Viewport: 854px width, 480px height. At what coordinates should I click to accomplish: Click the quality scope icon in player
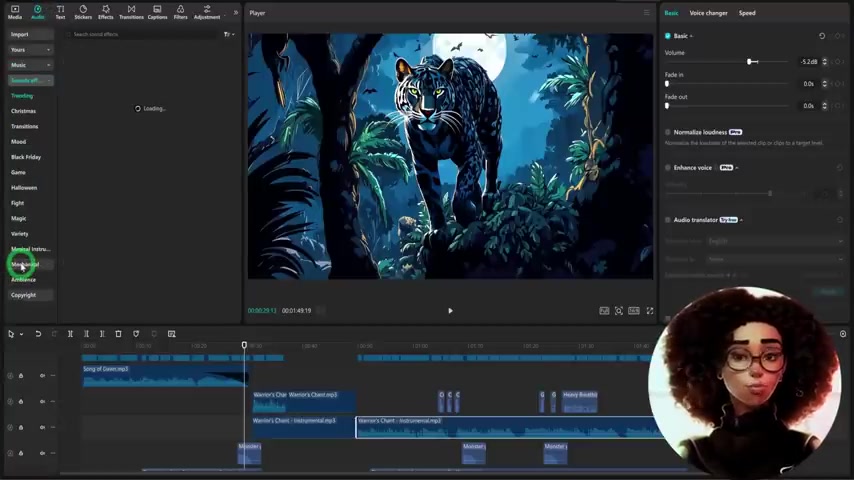605,311
